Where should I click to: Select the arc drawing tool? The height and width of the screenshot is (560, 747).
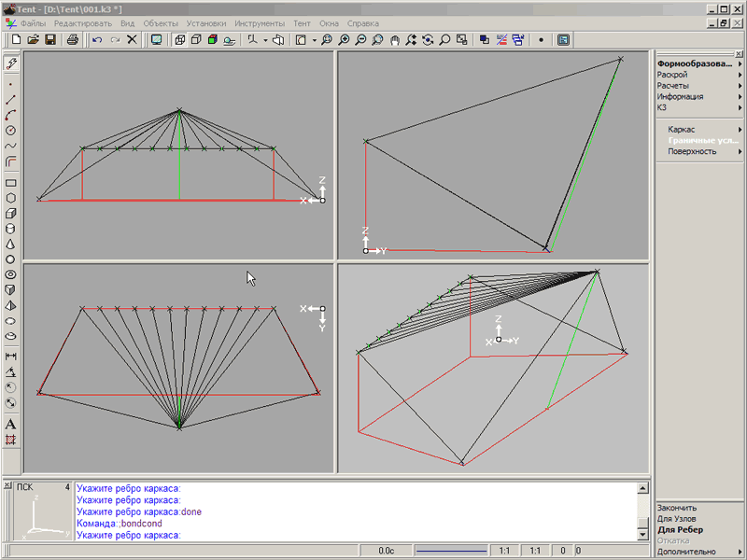(x=10, y=115)
